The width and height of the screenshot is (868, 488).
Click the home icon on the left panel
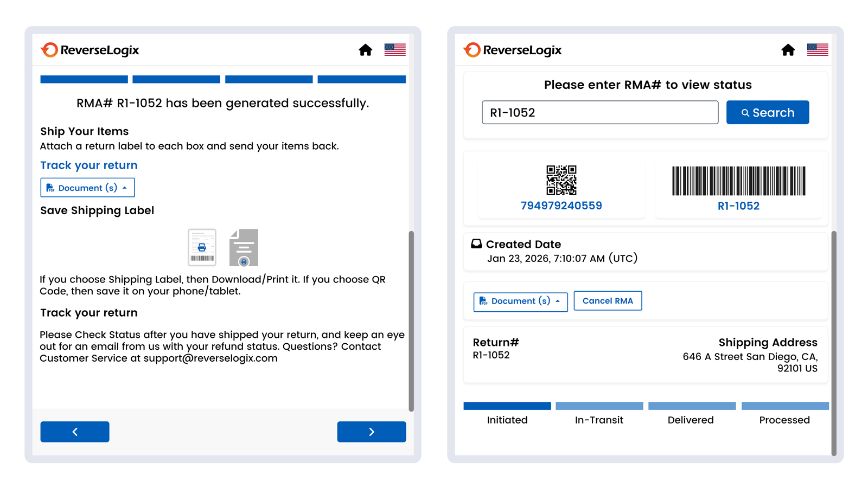point(366,50)
